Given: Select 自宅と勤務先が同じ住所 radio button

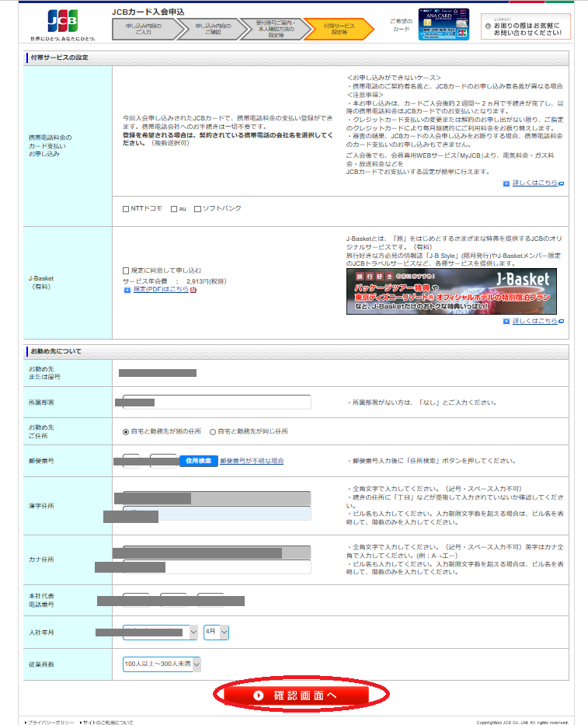Looking at the screenshot, I should (x=213, y=432).
